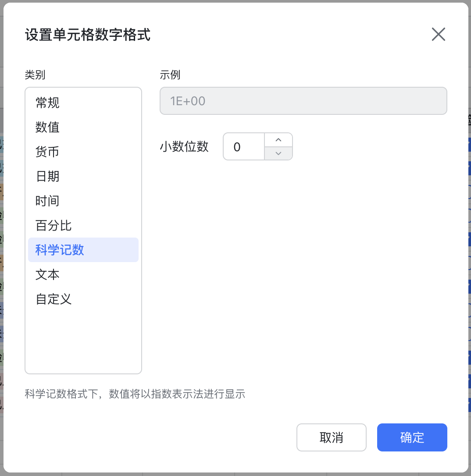Confirm with the 确定 button
This screenshot has height=476, width=471.
coord(412,437)
